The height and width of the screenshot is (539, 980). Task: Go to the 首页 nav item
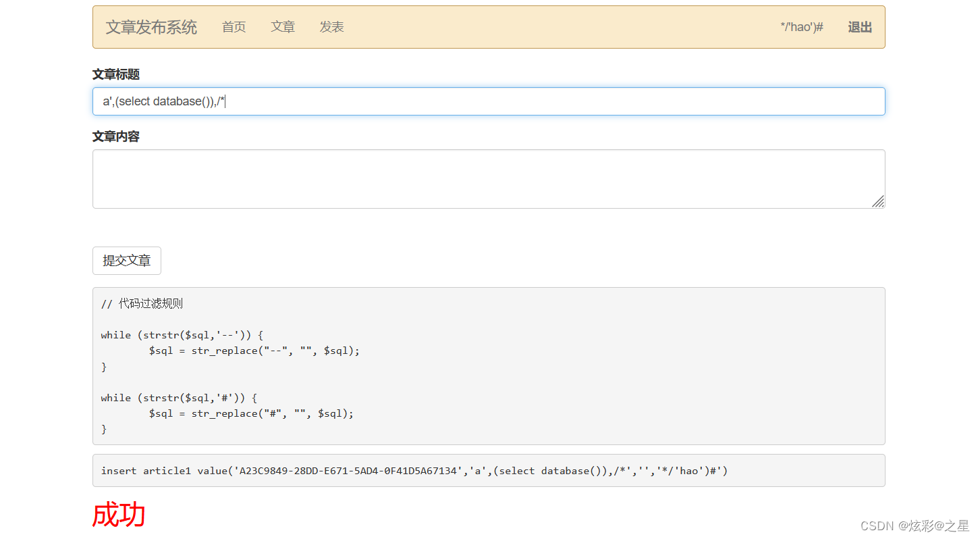pos(234,27)
